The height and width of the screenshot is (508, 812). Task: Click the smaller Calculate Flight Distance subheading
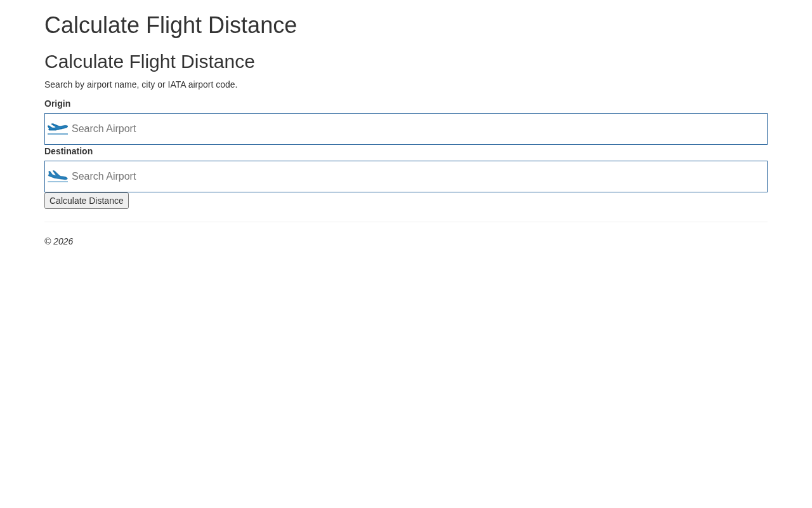click(x=150, y=62)
